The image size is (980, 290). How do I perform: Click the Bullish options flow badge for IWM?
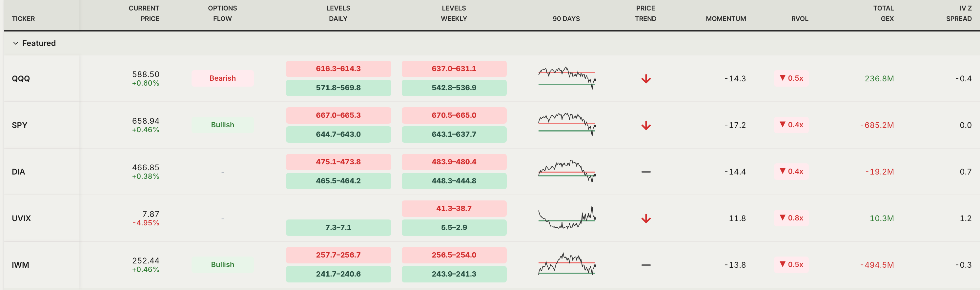pyautogui.click(x=223, y=264)
